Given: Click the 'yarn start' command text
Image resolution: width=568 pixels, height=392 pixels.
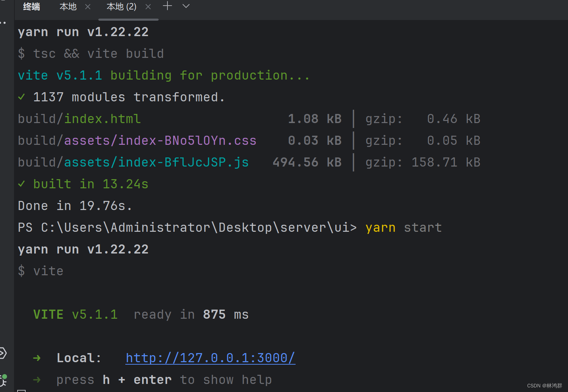Looking at the screenshot, I should 403,228.
